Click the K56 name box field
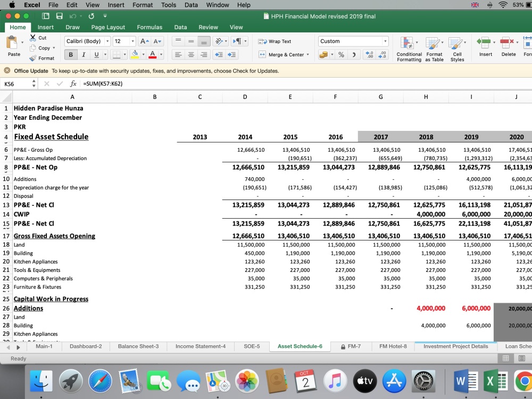 17,84
